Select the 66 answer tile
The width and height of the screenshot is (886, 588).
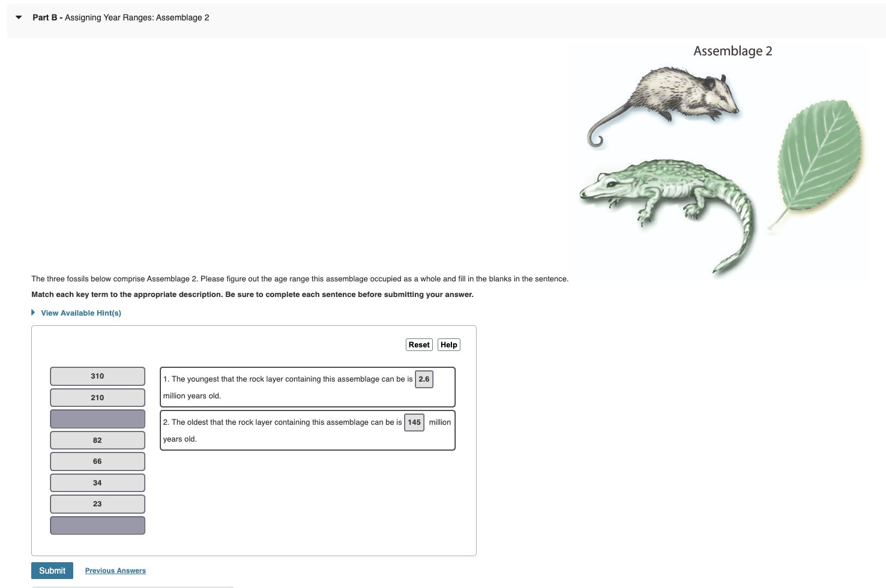97,461
